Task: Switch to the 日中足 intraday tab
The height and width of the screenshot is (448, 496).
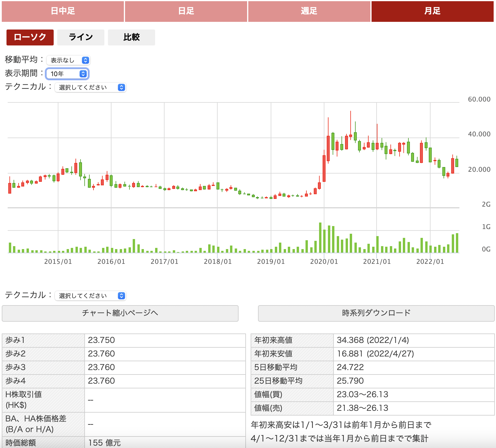Action: click(x=63, y=11)
